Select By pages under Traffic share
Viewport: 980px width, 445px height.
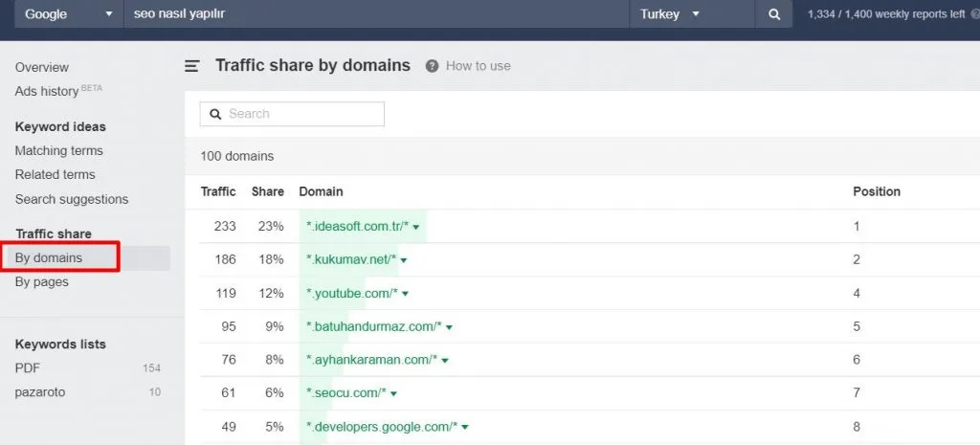point(42,282)
